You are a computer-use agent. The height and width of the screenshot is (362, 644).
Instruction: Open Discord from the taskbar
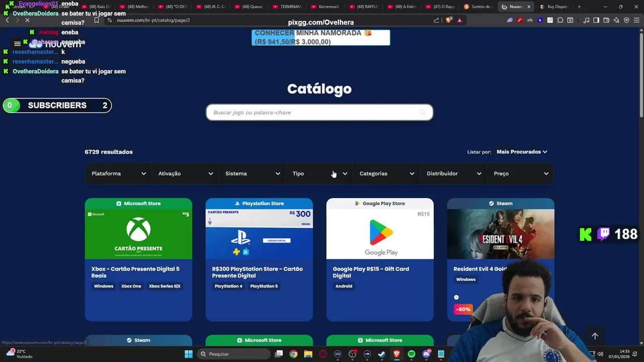(427, 354)
